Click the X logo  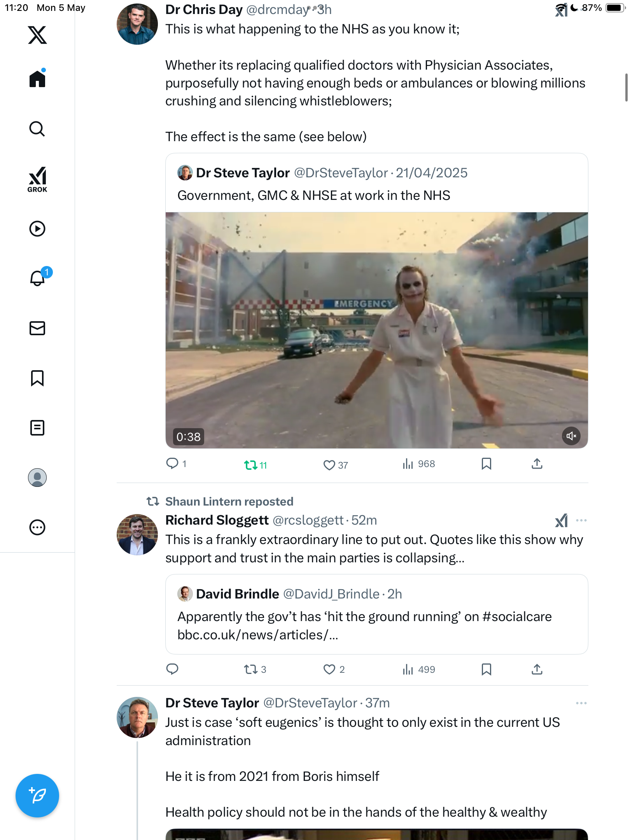(37, 35)
